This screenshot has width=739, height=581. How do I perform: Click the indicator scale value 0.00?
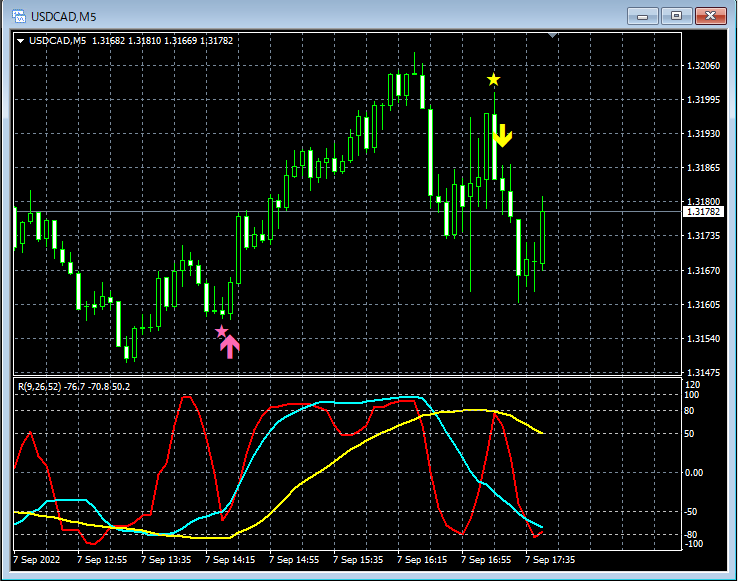coord(693,473)
